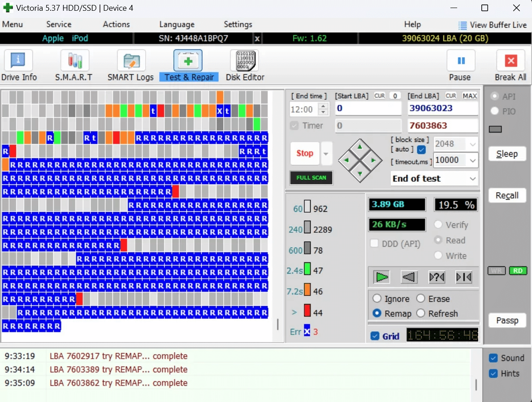Disable the Sound checkbox
The height and width of the screenshot is (402, 532).
[493, 358]
